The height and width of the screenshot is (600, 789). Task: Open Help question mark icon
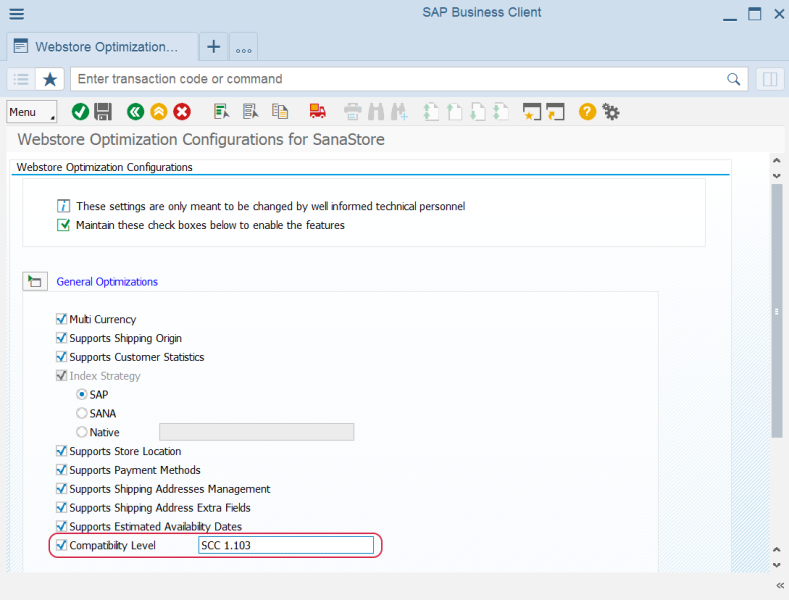(x=587, y=112)
